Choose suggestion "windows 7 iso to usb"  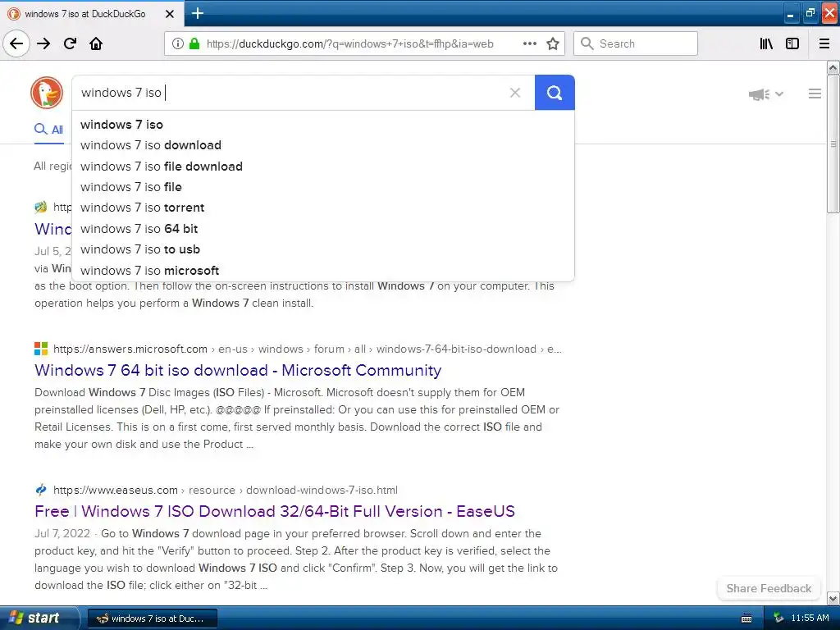[322, 249]
